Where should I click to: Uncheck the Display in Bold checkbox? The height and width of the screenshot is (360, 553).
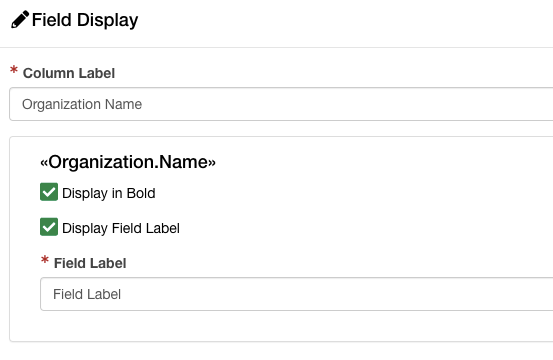point(49,192)
